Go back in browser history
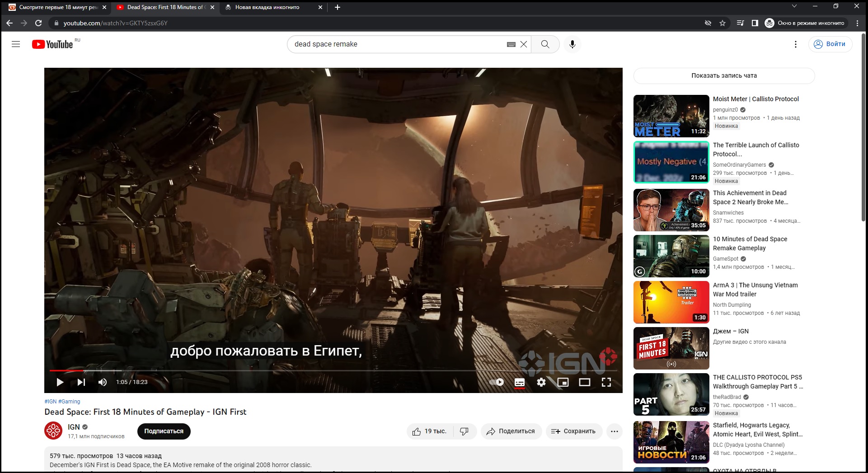868x473 pixels. 9,23
